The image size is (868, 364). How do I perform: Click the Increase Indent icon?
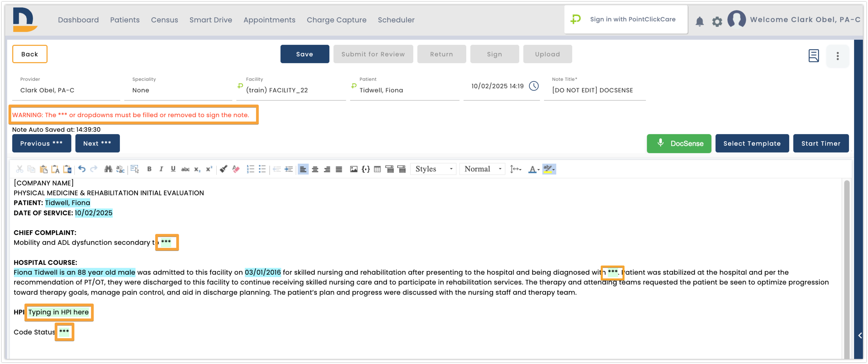pyautogui.click(x=289, y=169)
